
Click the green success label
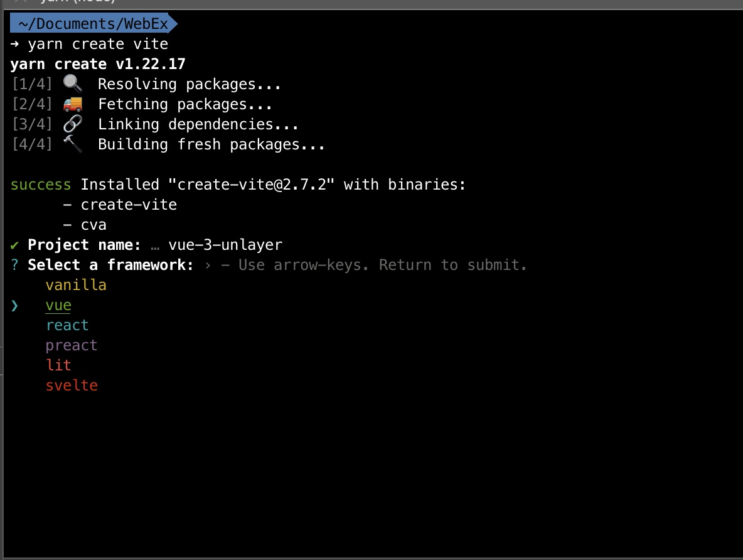point(41,185)
